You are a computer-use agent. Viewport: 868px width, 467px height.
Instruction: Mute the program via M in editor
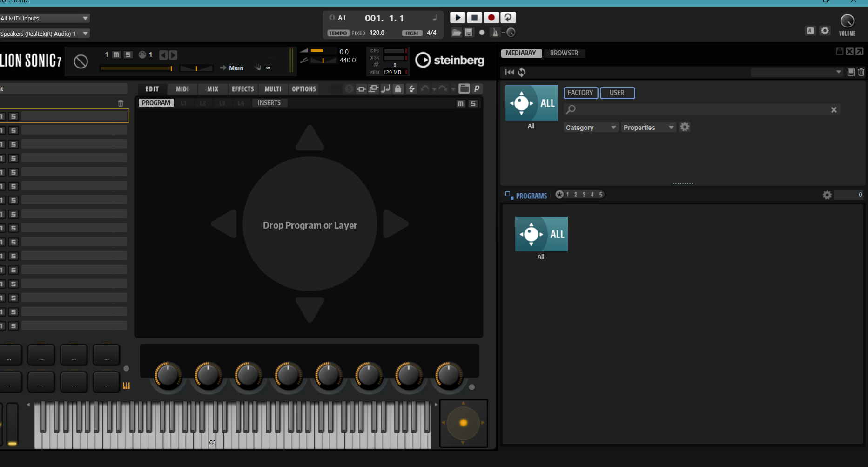460,103
